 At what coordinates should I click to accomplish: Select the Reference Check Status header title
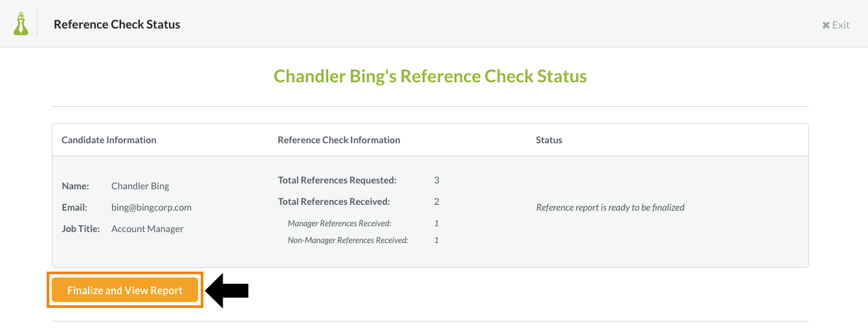click(x=117, y=25)
